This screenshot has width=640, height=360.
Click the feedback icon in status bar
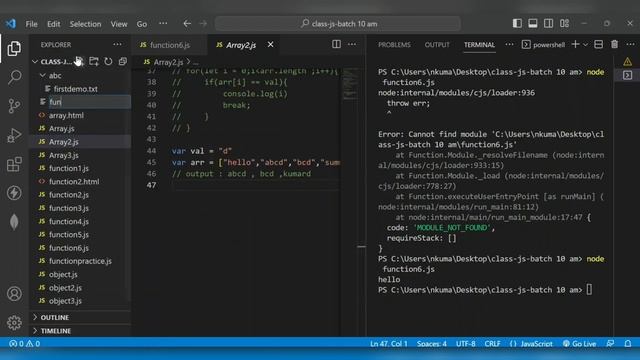[x=610, y=344]
